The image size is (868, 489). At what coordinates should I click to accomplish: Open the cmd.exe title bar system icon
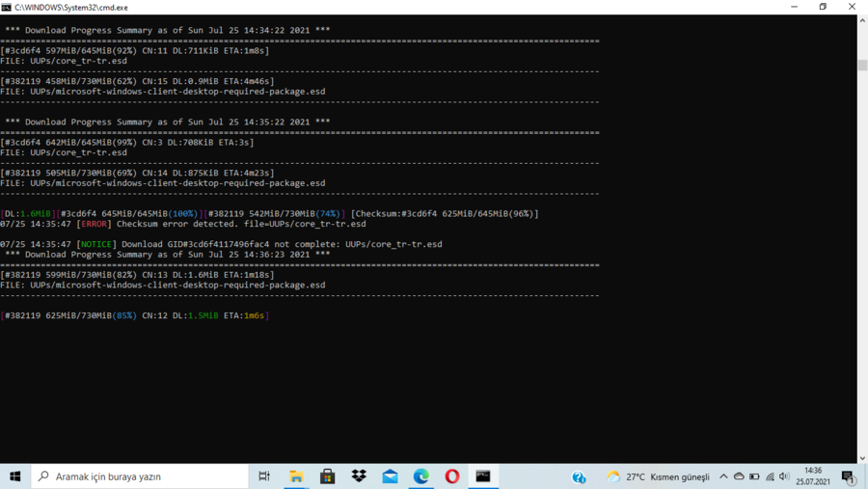(6, 7)
